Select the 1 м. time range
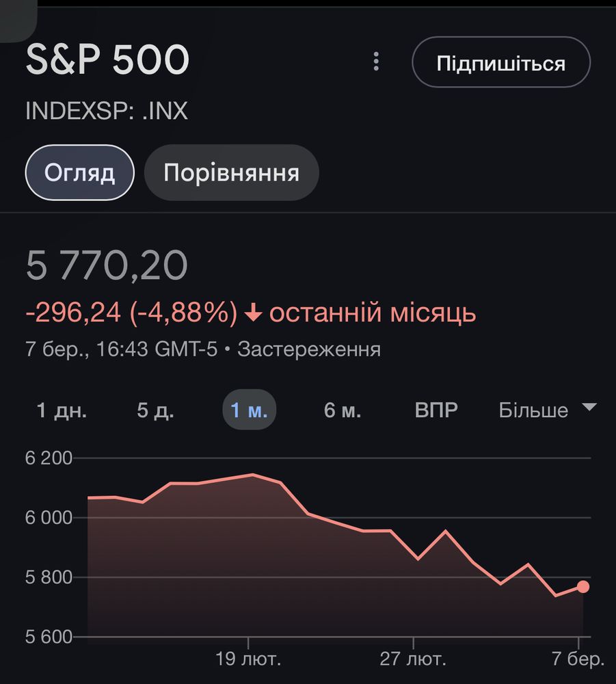The width and height of the screenshot is (616, 684). coord(249,410)
